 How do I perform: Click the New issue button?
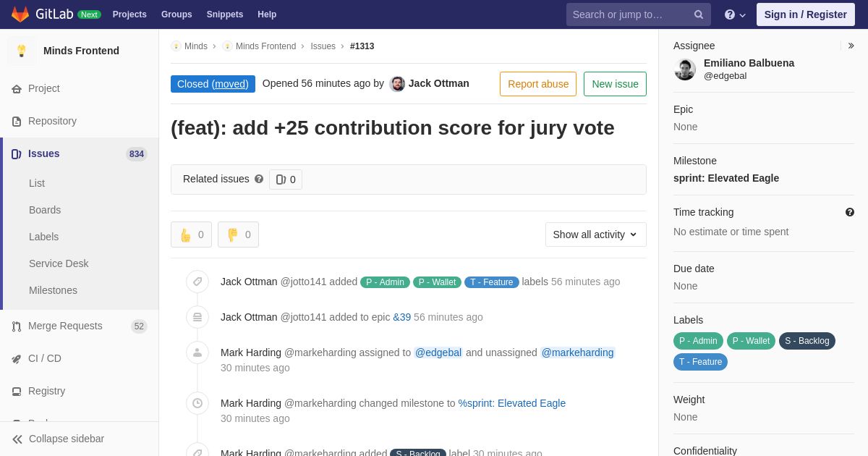(x=615, y=84)
